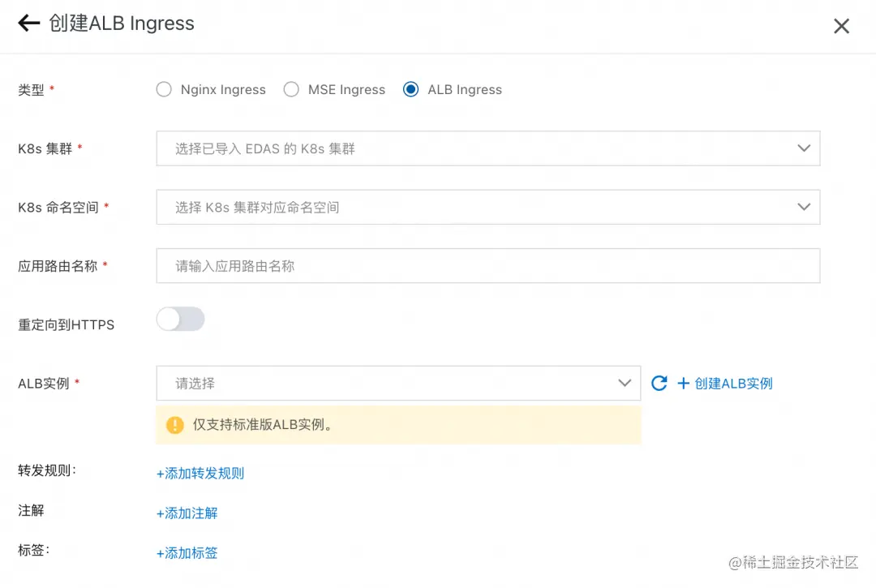Viewport: 876px width, 588px height.
Task: Select the MSE Ingress type
Action: click(x=291, y=89)
